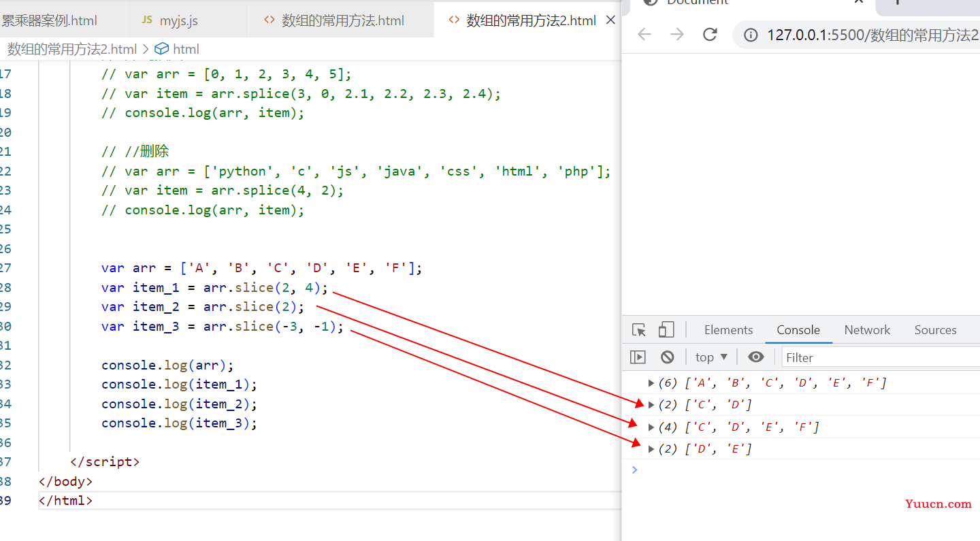Open the top JavaScript context dropdown
The height and width of the screenshot is (541, 980).
click(711, 357)
